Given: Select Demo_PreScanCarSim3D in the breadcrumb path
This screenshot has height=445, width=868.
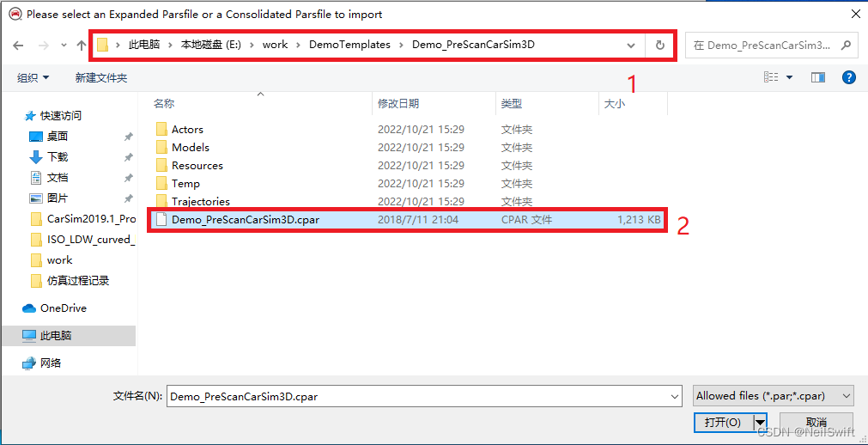Looking at the screenshot, I should (x=473, y=45).
